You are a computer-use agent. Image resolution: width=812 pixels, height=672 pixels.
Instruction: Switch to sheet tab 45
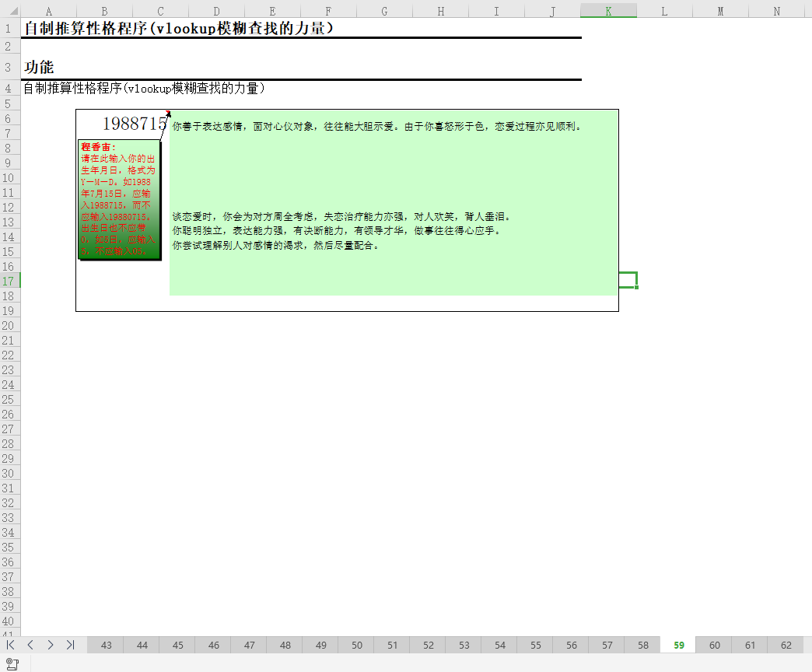click(x=177, y=645)
